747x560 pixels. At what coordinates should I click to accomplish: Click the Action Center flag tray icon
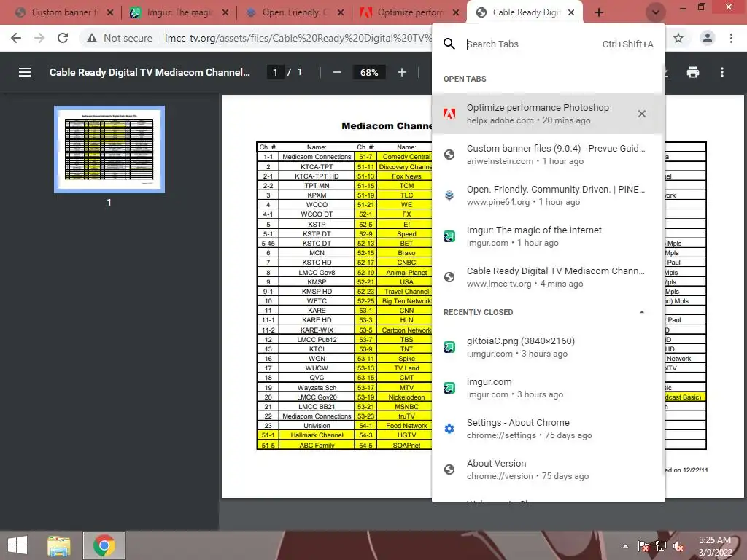643,546
